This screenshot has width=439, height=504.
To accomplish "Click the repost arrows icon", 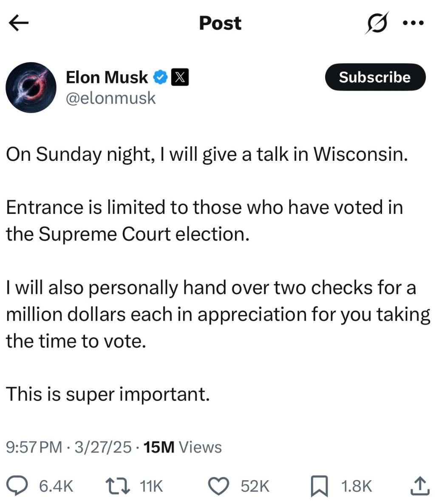I will click(x=117, y=486).
